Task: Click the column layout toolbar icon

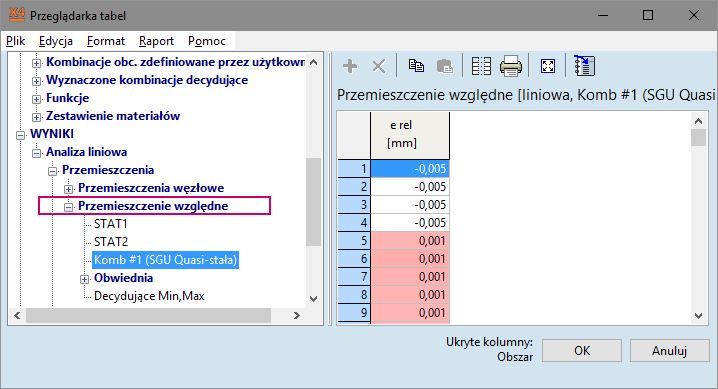Action: (481, 66)
